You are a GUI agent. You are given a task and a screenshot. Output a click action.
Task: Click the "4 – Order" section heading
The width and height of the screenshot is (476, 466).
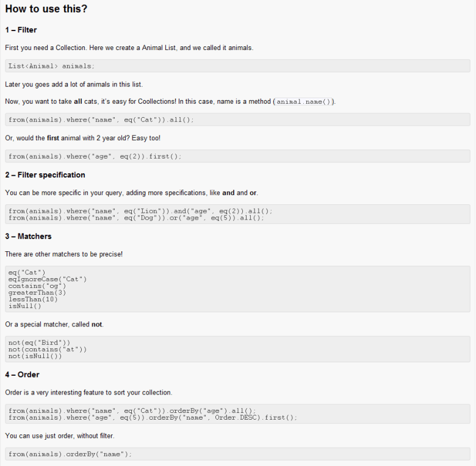click(23, 375)
